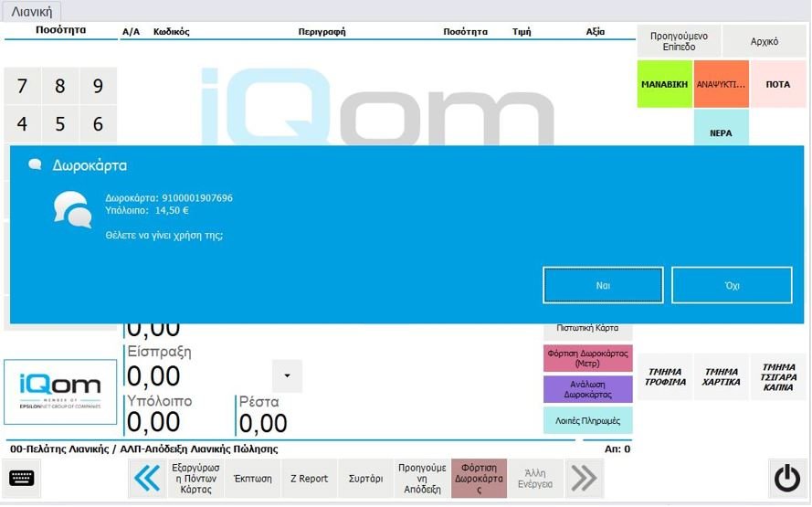Image resolution: width=812 pixels, height=507 pixels.
Task: Click the iQom logo tile
Action: tap(60, 392)
